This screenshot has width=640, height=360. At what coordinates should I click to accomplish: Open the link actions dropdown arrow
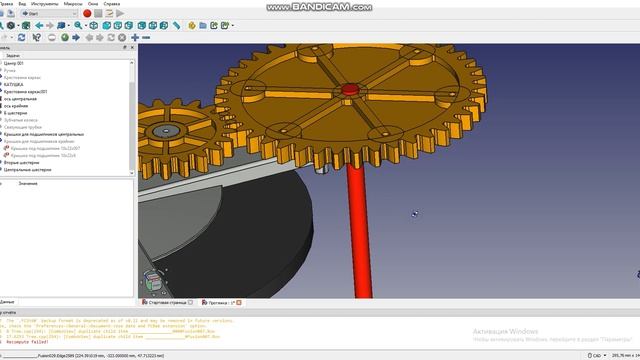pyautogui.click(x=233, y=26)
